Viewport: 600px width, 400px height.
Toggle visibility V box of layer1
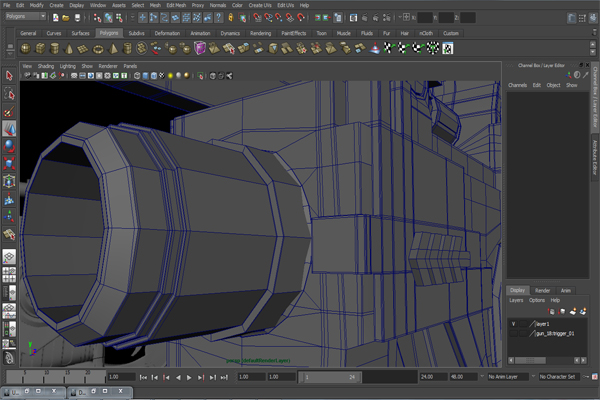tap(514, 324)
